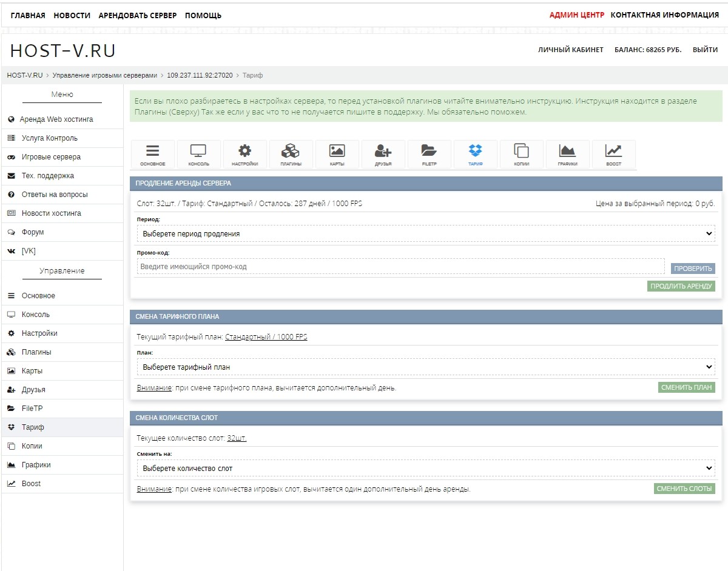Open the Плагины cubes toolbar icon

point(291,155)
